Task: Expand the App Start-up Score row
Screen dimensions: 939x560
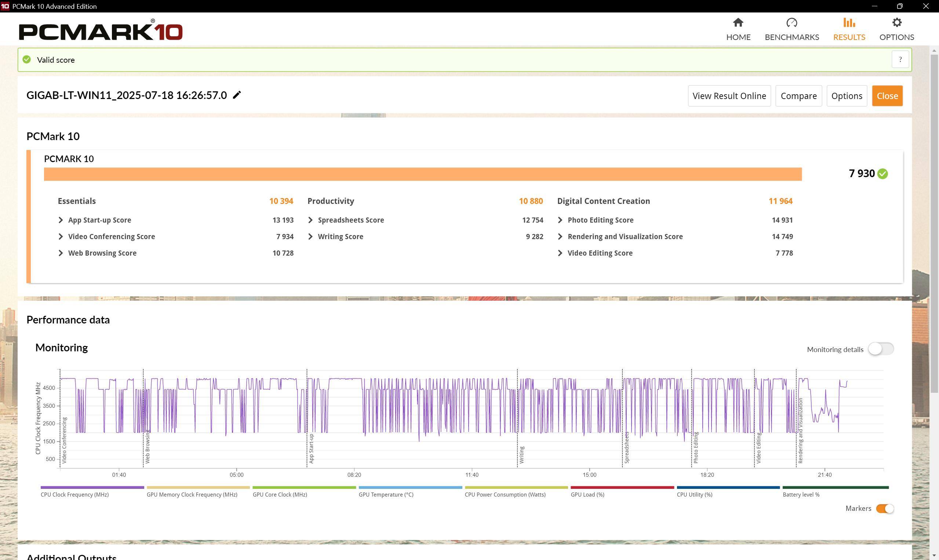Action: pyautogui.click(x=61, y=220)
